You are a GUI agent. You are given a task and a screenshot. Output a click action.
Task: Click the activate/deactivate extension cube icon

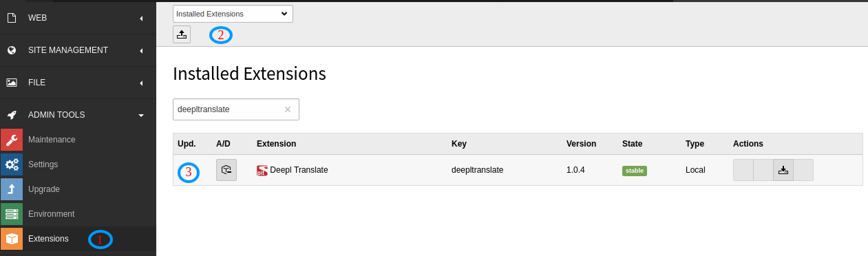coord(226,170)
